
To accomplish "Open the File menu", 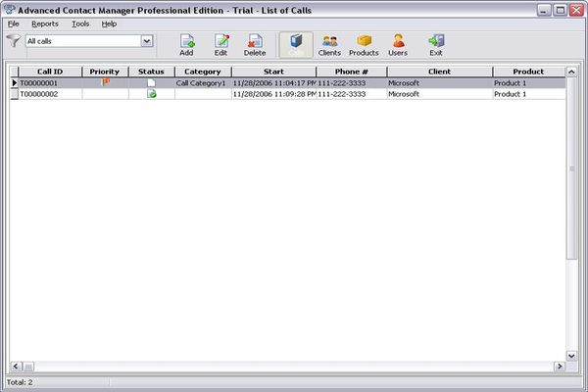I will click(x=14, y=23).
